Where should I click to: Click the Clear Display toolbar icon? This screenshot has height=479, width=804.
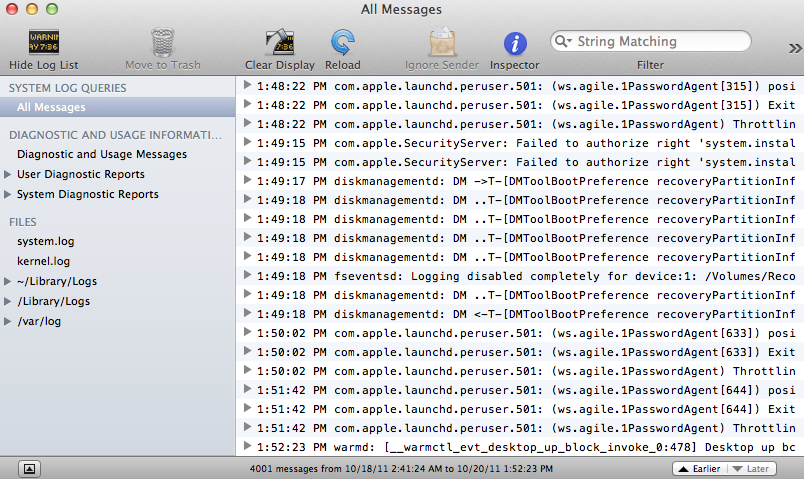pyautogui.click(x=279, y=42)
